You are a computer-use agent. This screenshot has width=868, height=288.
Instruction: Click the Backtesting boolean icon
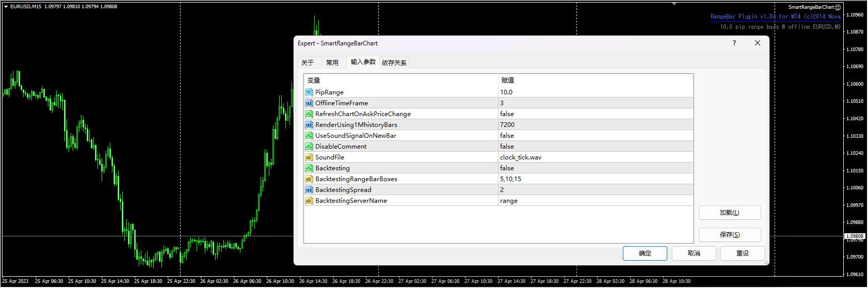coord(309,168)
